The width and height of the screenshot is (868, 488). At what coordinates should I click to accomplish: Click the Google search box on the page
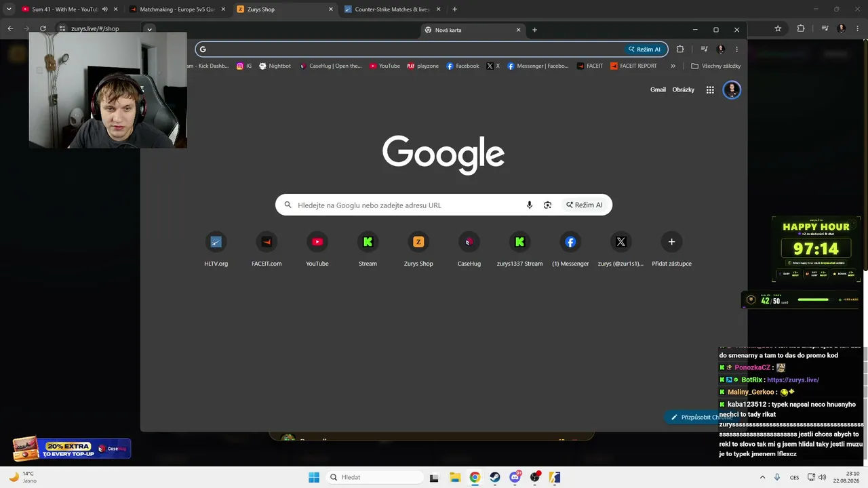click(443, 205)
